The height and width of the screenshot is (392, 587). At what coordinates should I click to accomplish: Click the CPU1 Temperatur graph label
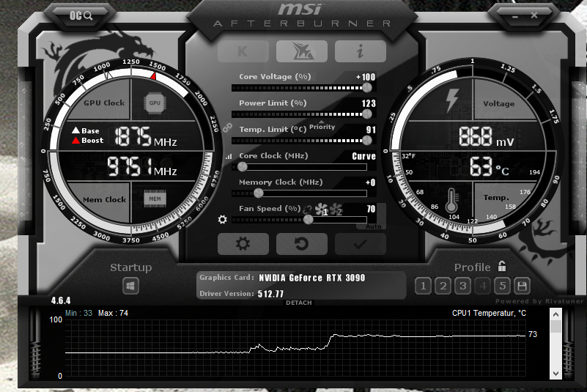pos(489,313)
